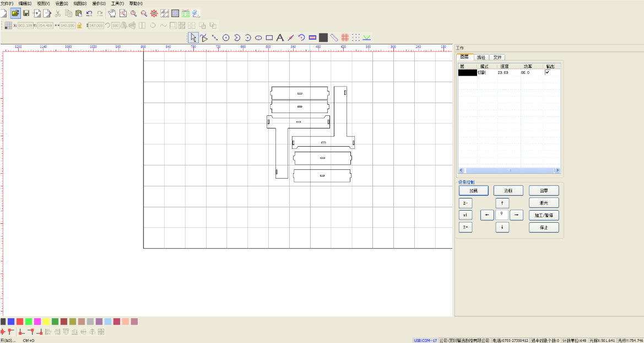Select the hand pan tool

click(112, 13)
